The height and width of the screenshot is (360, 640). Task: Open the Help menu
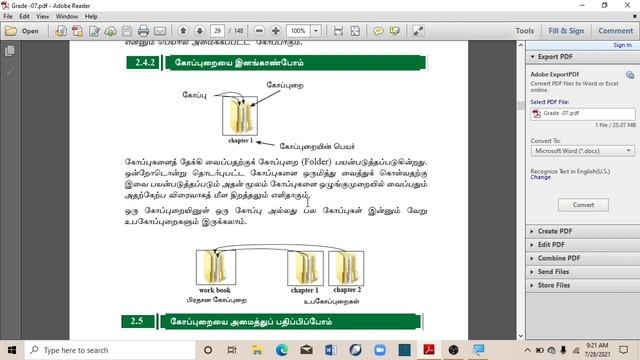(91, 16)
